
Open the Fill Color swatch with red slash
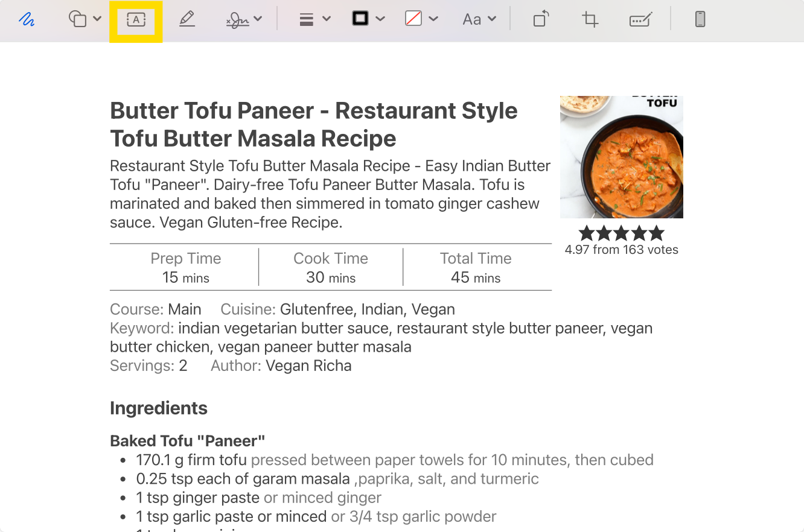point(421,19)
